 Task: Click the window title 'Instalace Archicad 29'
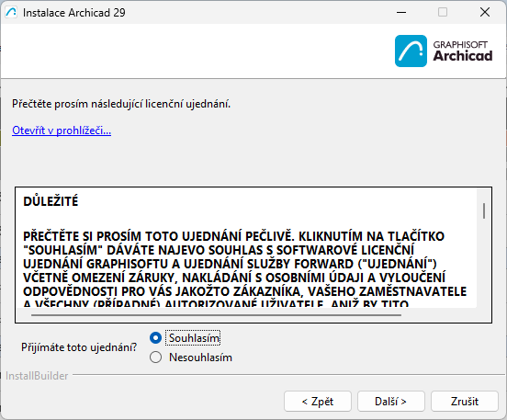pyautogui.click(x=74, y=13)
